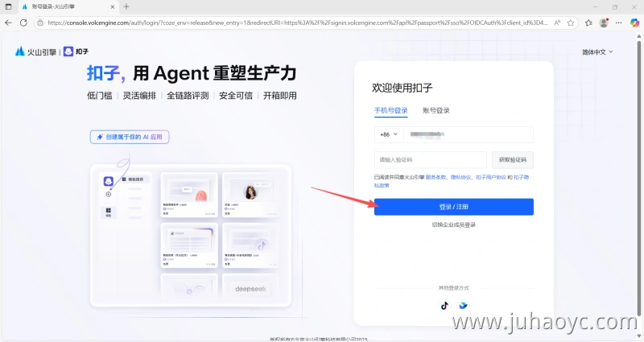Open the 服务条款 link
The width and height of the screenshot is (644, 342).
tap(436, 177)
